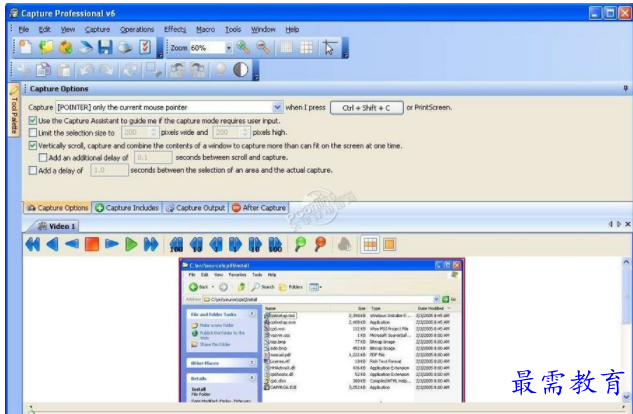633x414 pixels.
Task: Step back 100 frames
Action: [176, 245]
